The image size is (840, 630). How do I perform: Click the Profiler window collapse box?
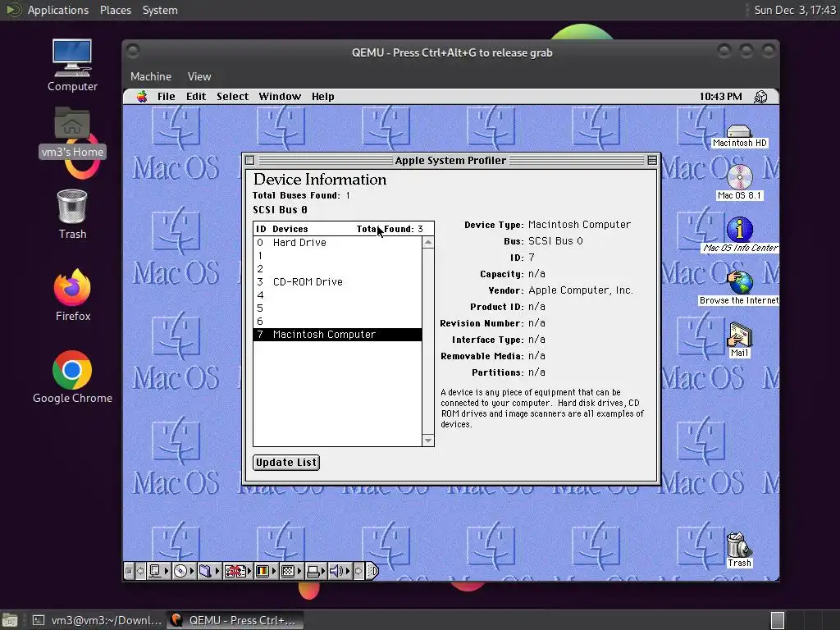point(652,160)
